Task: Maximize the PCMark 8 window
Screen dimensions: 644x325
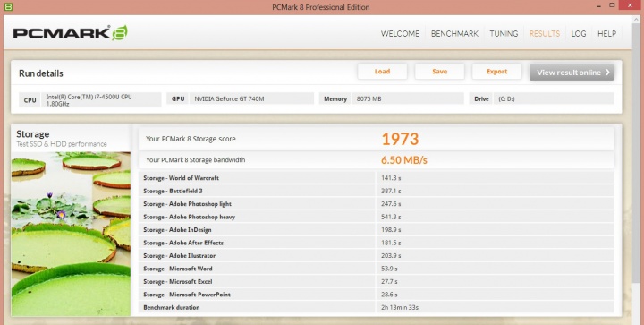Action: [x=612, y=5]
